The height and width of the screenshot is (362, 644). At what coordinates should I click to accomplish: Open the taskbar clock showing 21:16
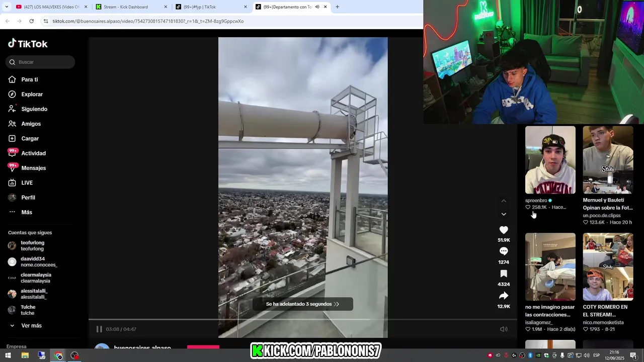614,355
